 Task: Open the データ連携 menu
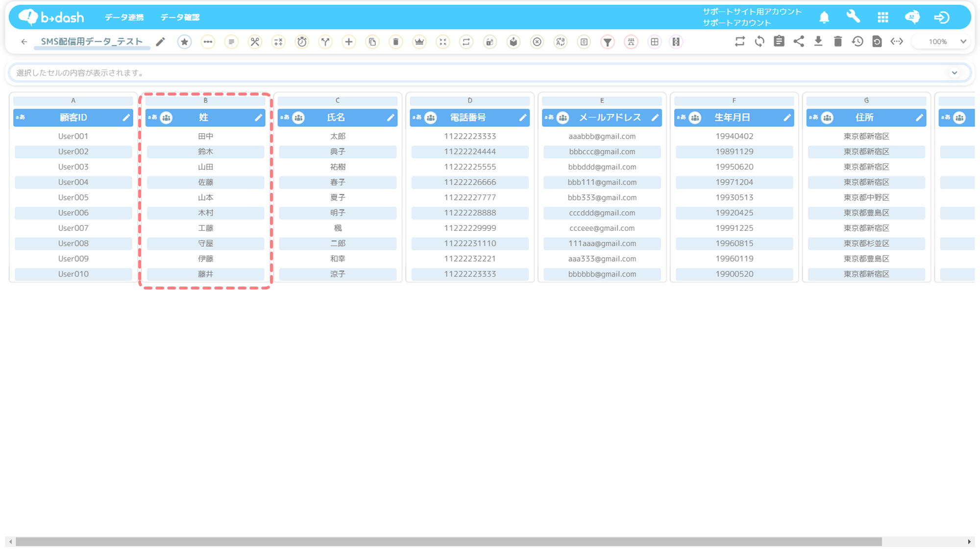124,18
